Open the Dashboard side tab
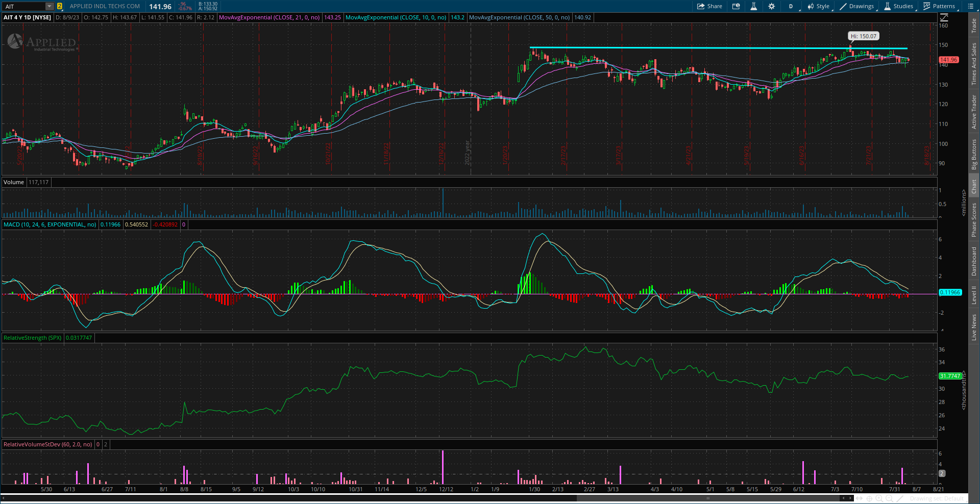The width and height of the screenshot is (980, 504). point(974,261)
